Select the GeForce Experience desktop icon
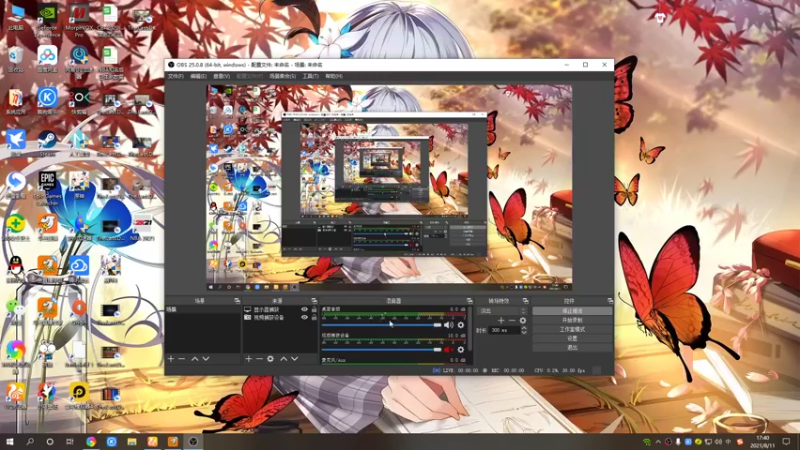 [47, 20]
